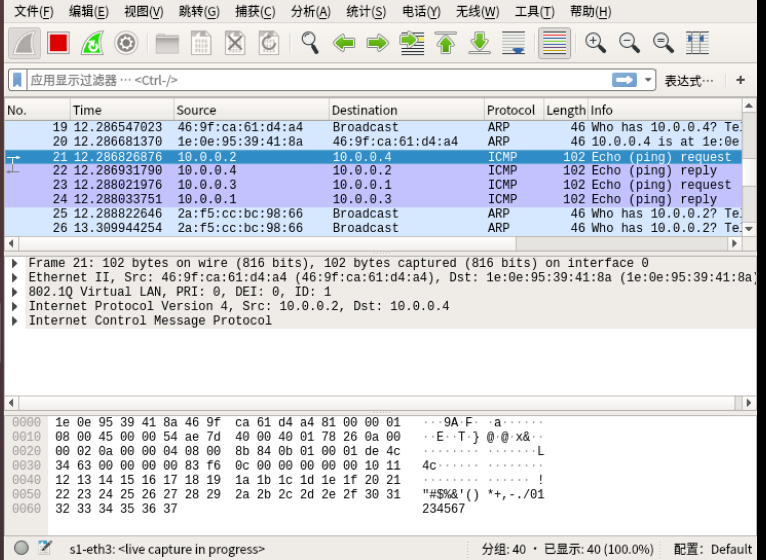
Task: Restart the current capture with green fin
Action: click(92, 43)
